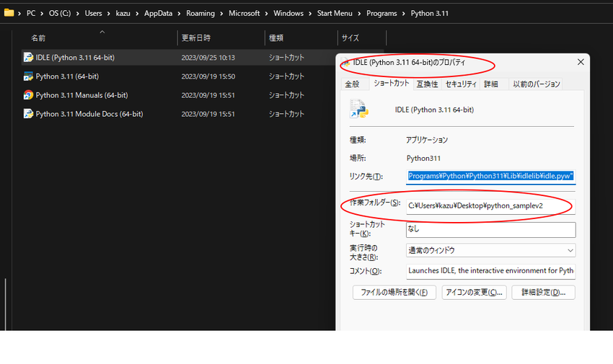Click the large IDLE icon in properties dialog
The image size is (613, 364).
[359, 109]
